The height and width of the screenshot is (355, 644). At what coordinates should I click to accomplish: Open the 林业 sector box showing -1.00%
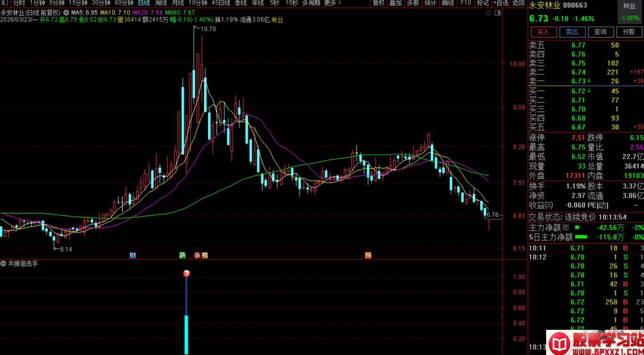[630, 12]
